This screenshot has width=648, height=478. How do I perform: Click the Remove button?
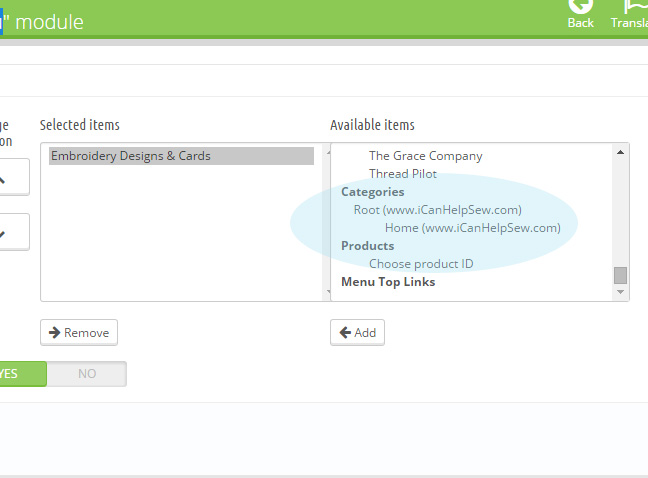click(x=79, y=333)
